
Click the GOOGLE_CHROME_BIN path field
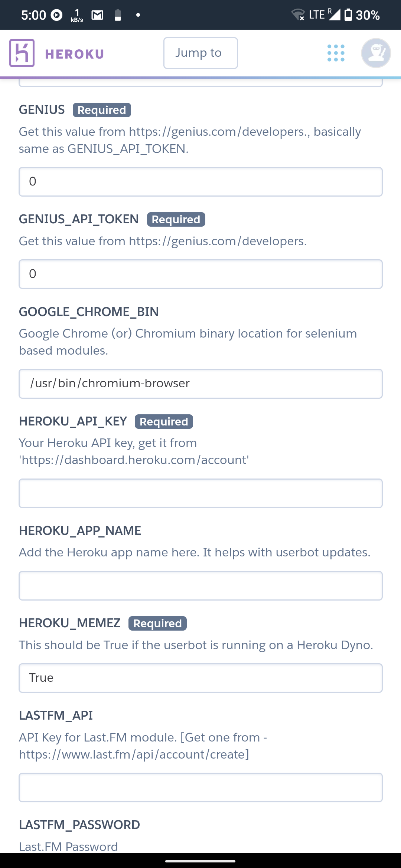pyautogui.click(x=200, y=384)
